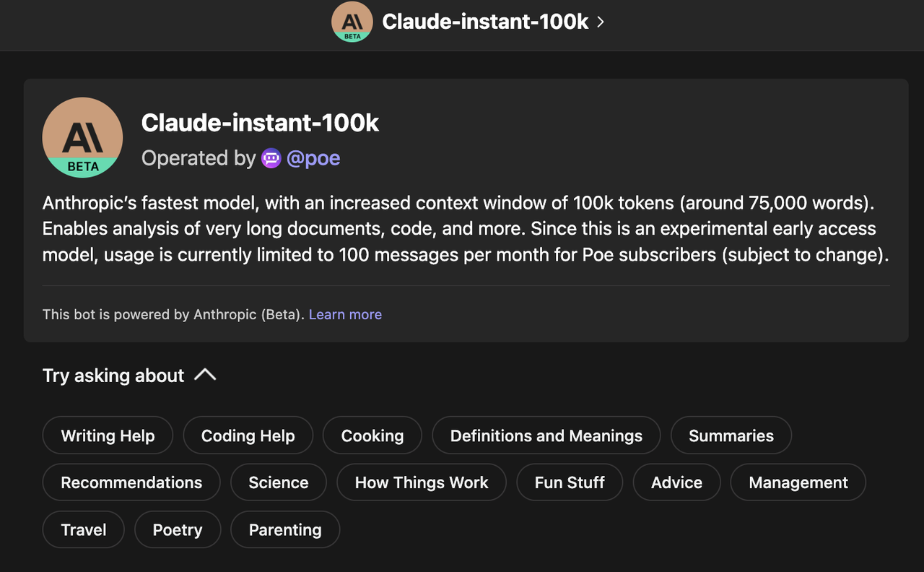This screenshot has width=924, height=572.
Task: Open the @poe operator profile link
Action: [x=313, y=158]
